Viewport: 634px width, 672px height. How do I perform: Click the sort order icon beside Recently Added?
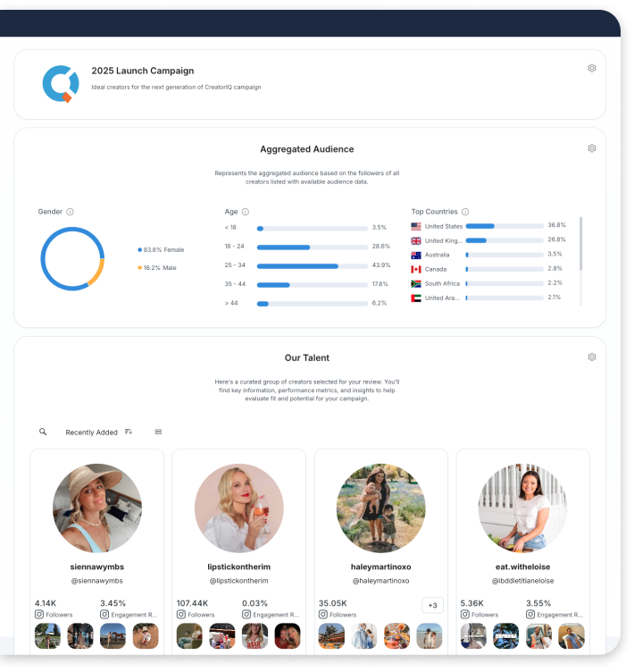[x=128, y=432]
